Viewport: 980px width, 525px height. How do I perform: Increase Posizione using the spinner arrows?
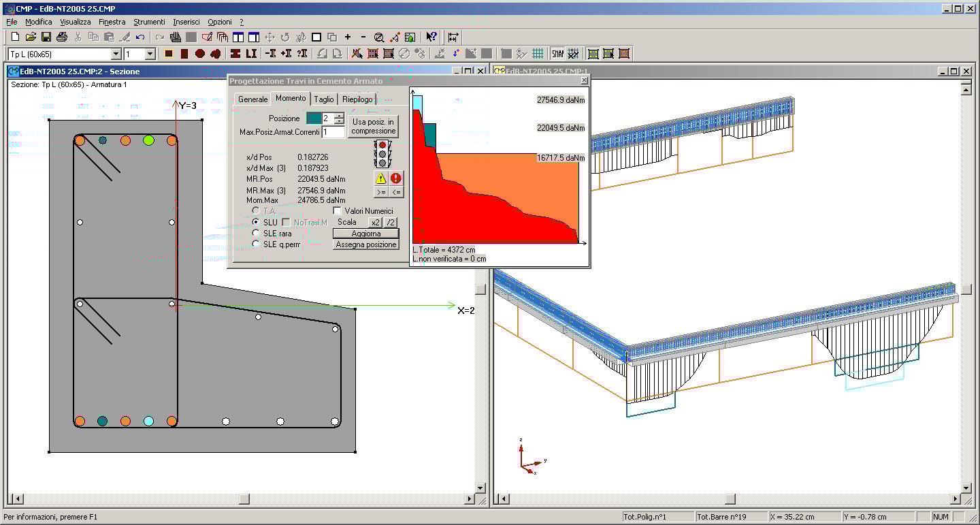(x=339, y=116)
